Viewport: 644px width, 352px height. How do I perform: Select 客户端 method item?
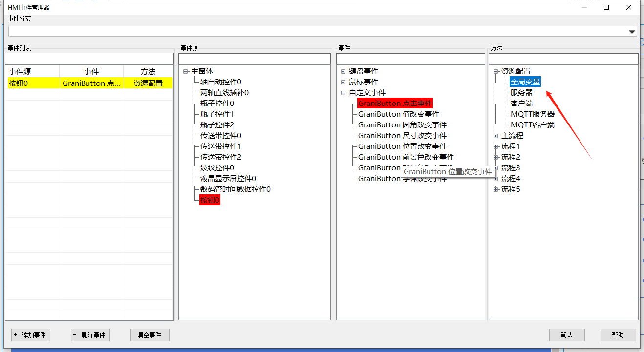click(521, 104)
